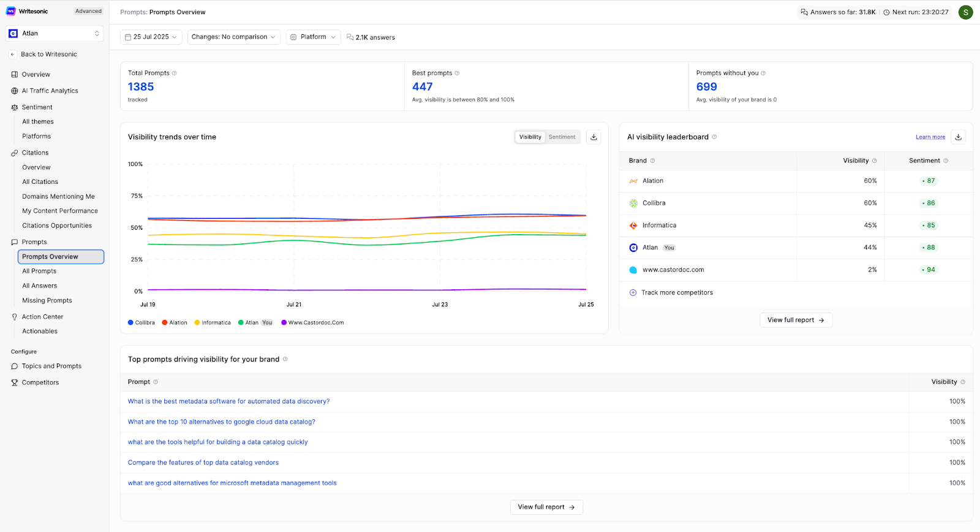Open All Citations in sidebar

pos(40,182)
